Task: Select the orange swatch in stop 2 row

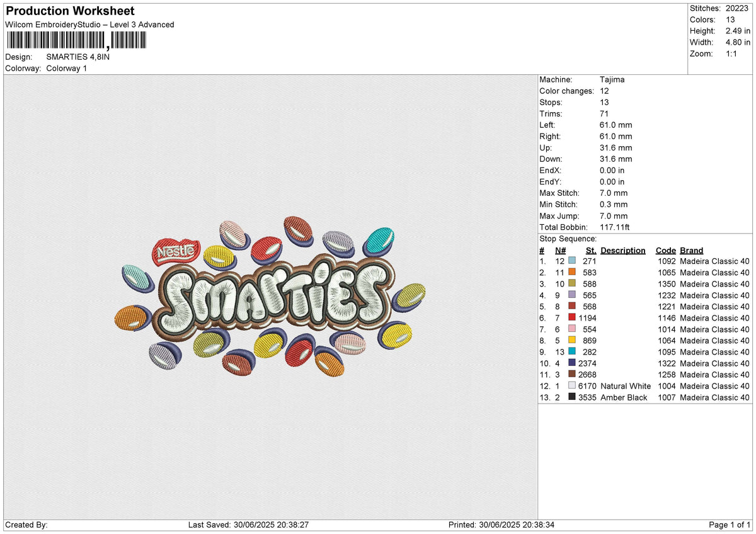Action: (572, 272)
